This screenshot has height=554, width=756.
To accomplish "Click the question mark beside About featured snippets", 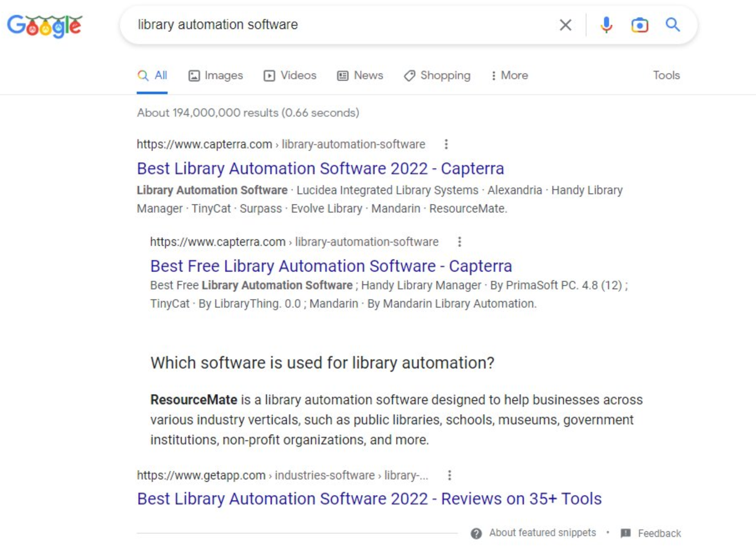I will 476,533.
